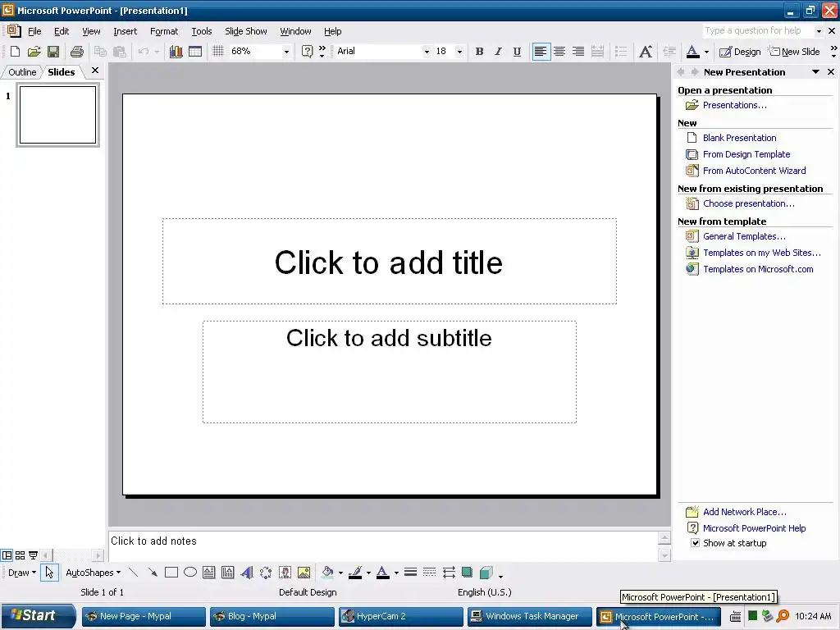Choose the Select Objects arrow tool
The height and width of the screenshot is (630, 840).
point(49,573)
